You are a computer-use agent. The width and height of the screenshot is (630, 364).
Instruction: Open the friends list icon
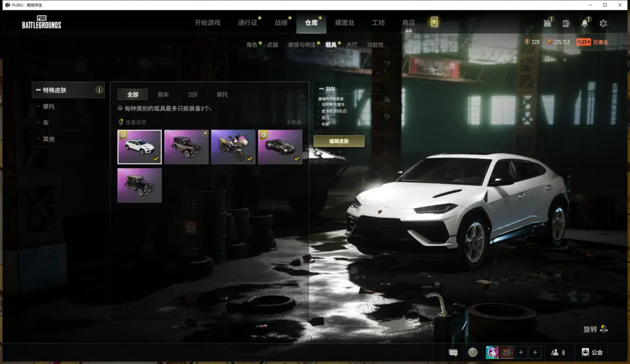tap(555, 352)
